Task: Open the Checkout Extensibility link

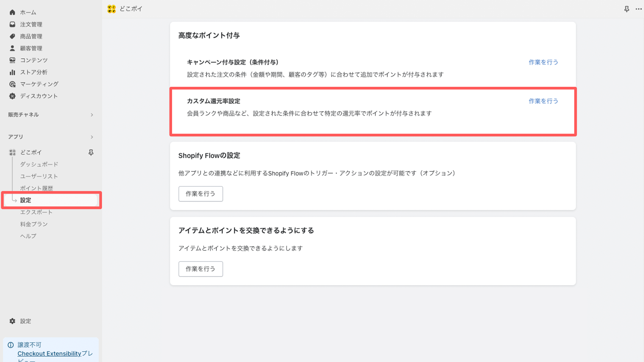Action: pyautogui.click(x=49, y=354)
